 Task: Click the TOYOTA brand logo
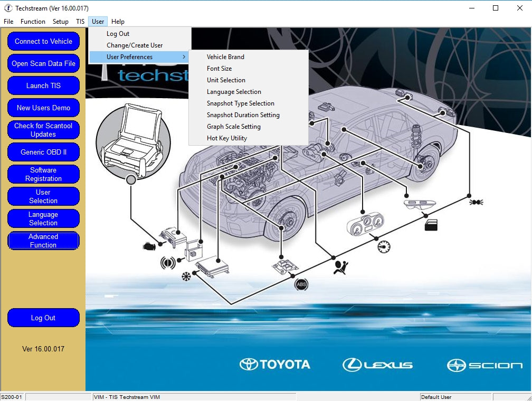[275, 364]
